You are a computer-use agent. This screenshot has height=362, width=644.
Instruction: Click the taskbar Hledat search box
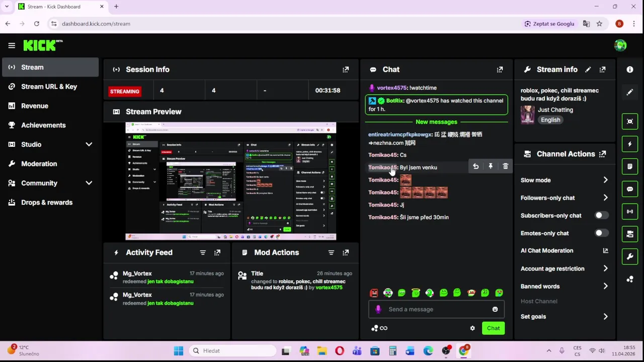click(x=232, y=351)
